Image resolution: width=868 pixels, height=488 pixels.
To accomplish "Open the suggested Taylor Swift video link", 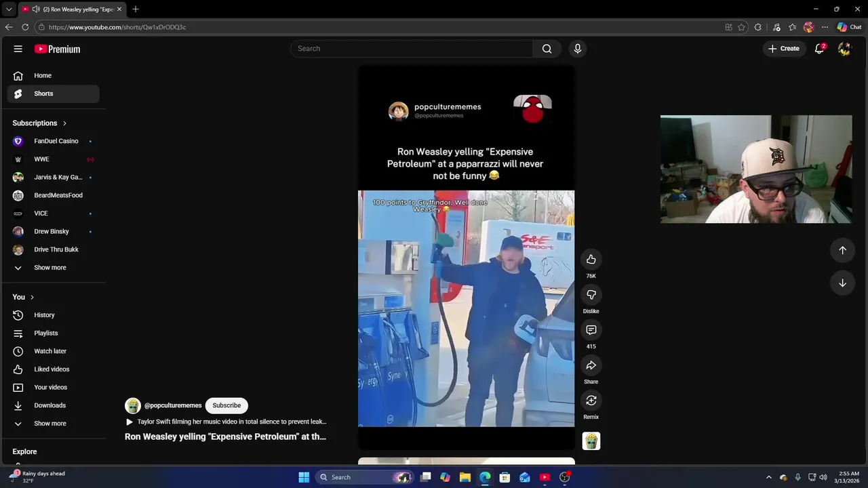I will (x=226, y=422).
